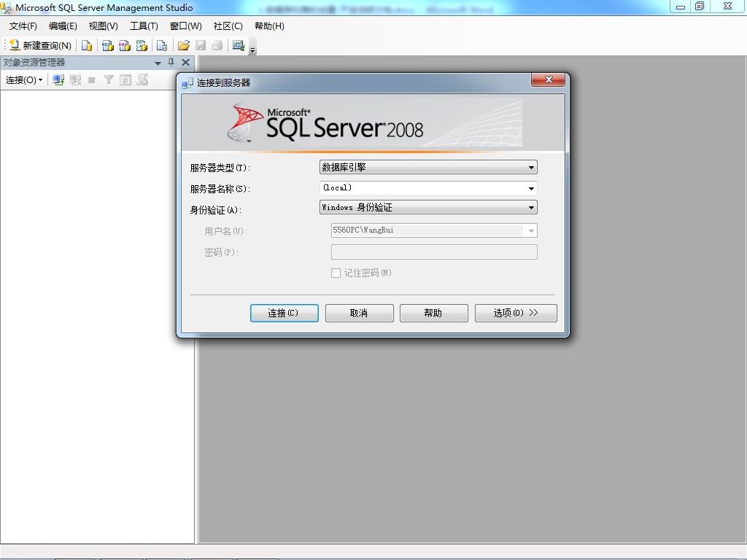Image resolution: width=747 pixels, height=560 pixels.
Task: Click the 用户名 5560PC\WangRui field
Action: pos(434,230)
